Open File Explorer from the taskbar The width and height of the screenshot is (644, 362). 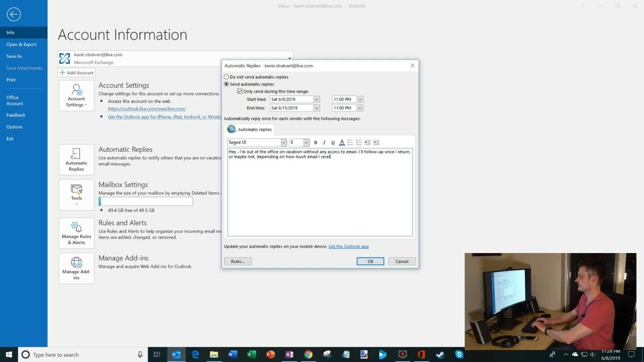point(214,354)
